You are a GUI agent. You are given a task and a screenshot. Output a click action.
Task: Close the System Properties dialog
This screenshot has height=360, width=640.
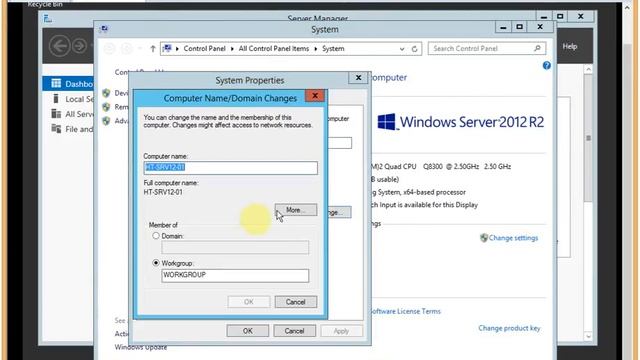coord(358,78)
